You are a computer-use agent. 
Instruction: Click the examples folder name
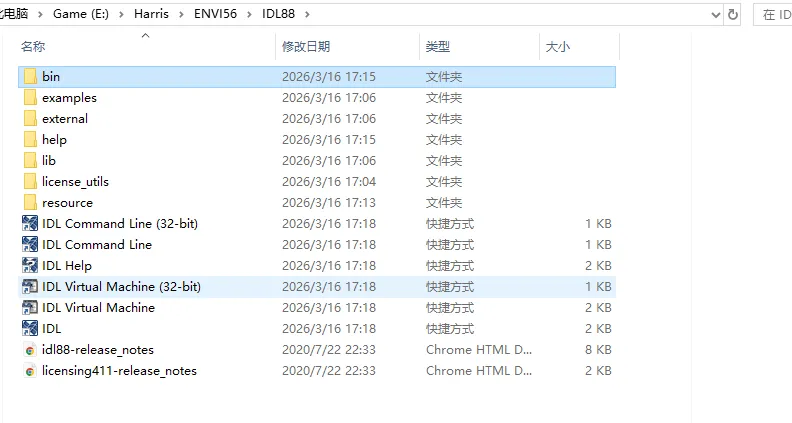pyautogui.click(x=69, y=98)
